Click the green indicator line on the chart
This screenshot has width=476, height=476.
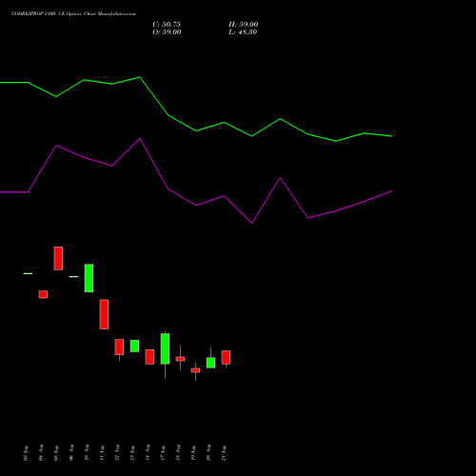[196, 130]
